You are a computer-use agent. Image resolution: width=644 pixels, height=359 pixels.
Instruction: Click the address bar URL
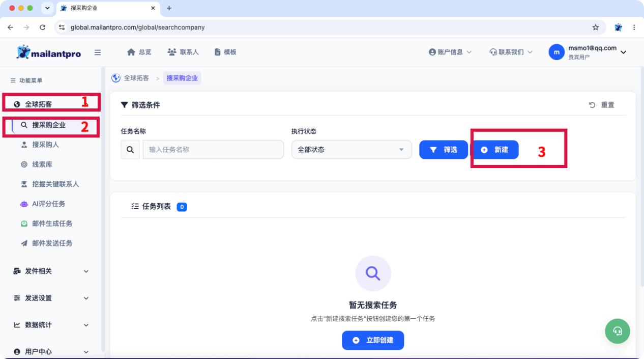click(x=138, y=27)
